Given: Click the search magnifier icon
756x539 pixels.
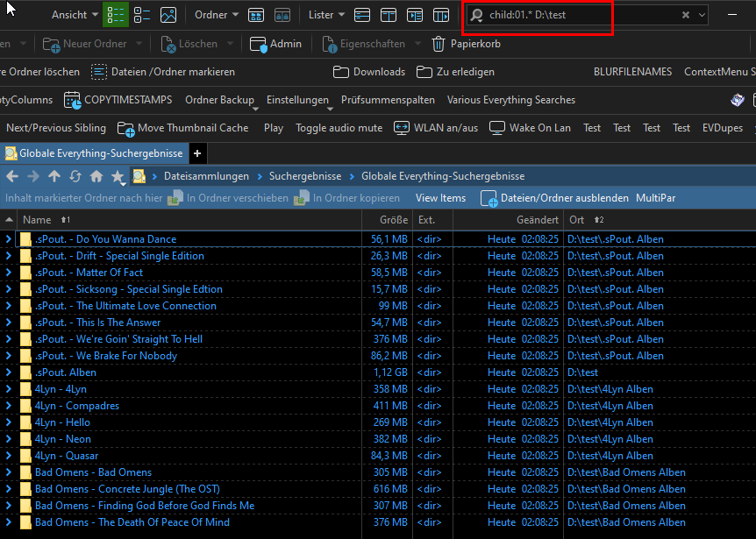Looking at the screenshot, I should point(477,16).
